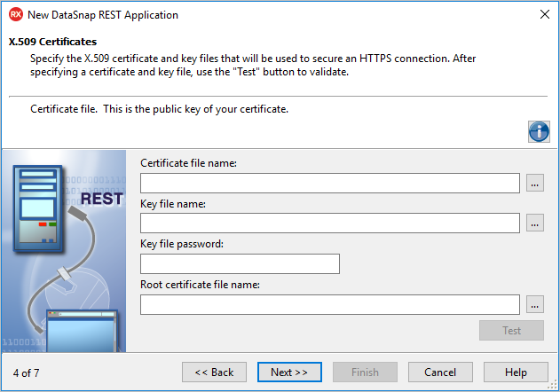The image size is (560, 392).
Task: Select the Key file password box
Action: pos(240,264)
